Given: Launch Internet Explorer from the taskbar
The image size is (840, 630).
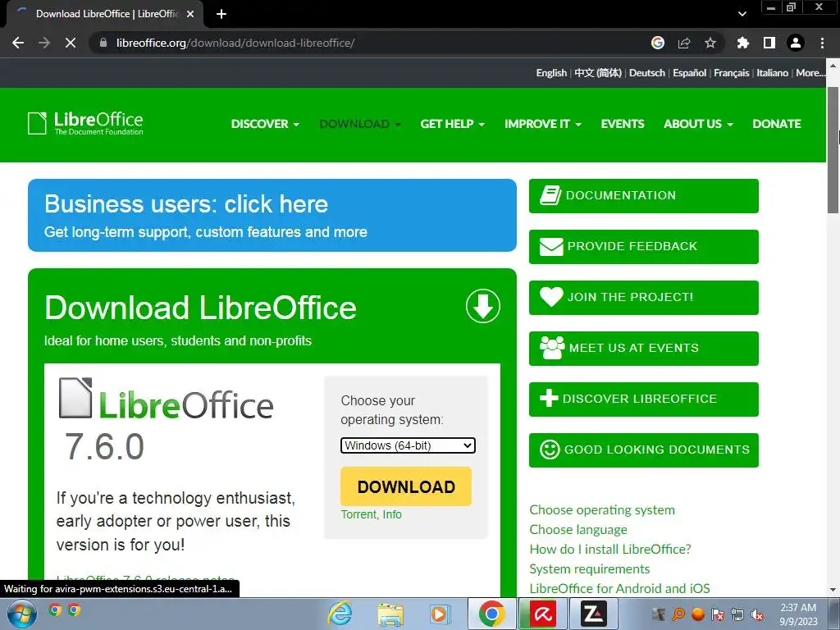Looking at the screenshot, I should (340, 614).
